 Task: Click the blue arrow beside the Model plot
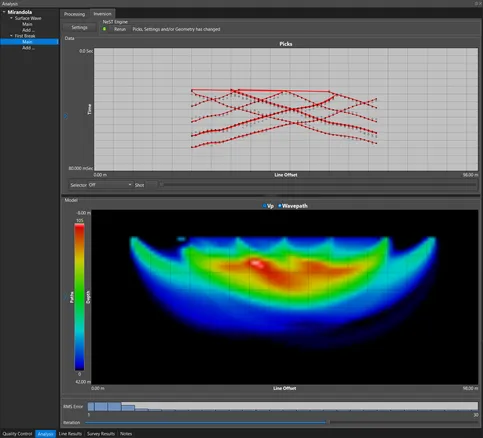[x=65, y=297]
